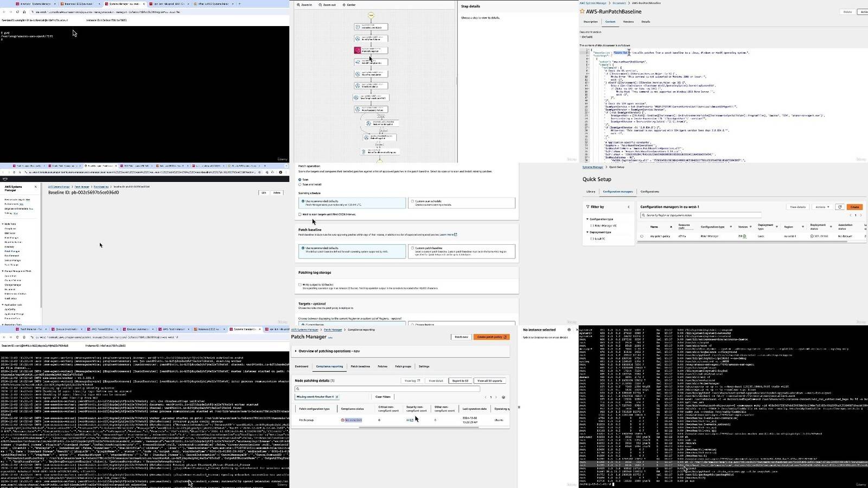Click Clear filters in Node patching details
The width and height of the screenshot is (868, 488).
[x=383, y=397]
